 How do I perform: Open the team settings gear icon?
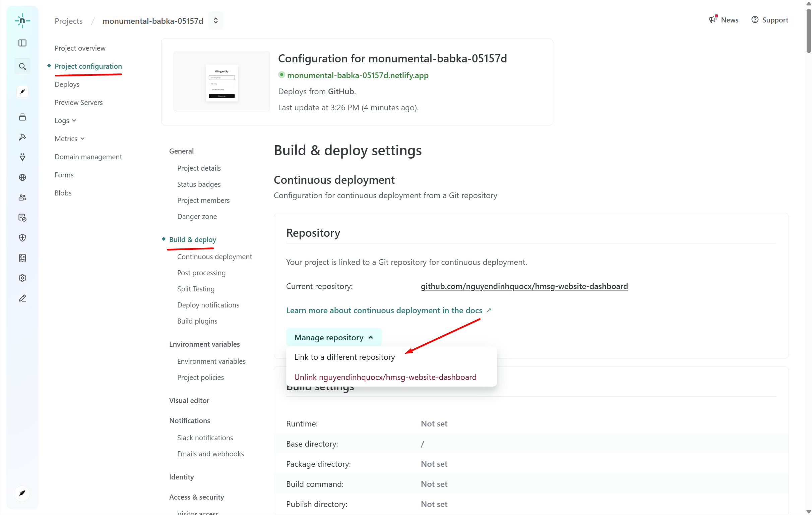[x=22, y=278]
